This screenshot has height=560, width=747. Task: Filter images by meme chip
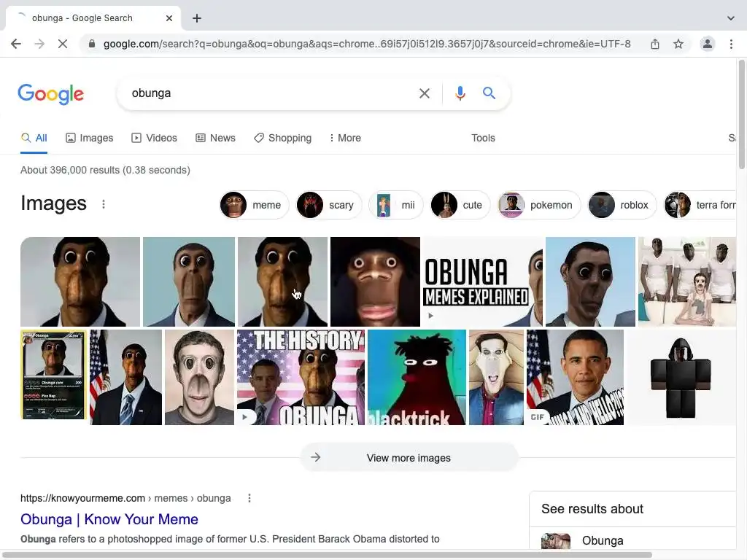pyautogui.click(x=254, y=205)
